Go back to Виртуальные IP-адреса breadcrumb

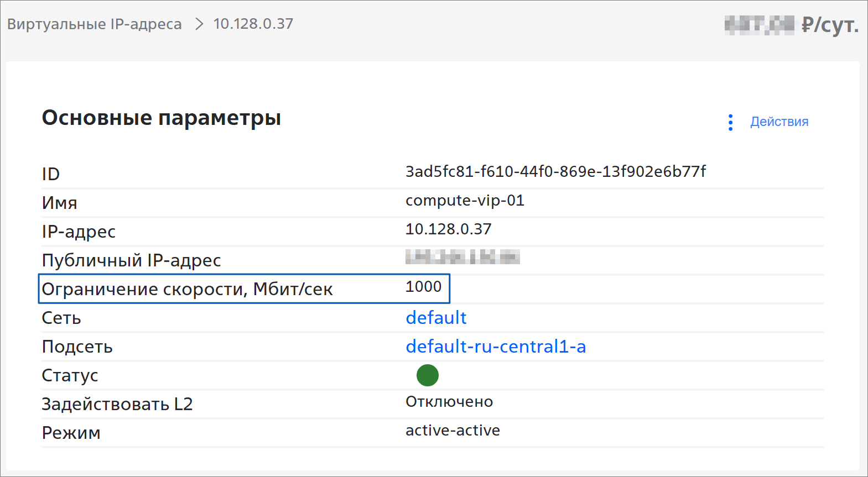tap(94, 24)
